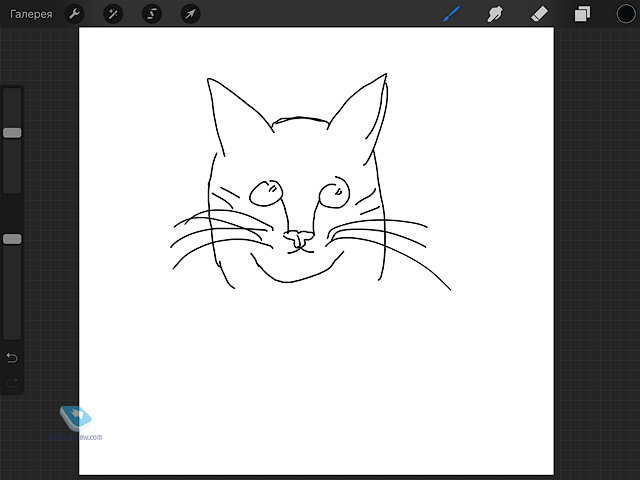Open the Галерея gallery

tap(31, 14)
